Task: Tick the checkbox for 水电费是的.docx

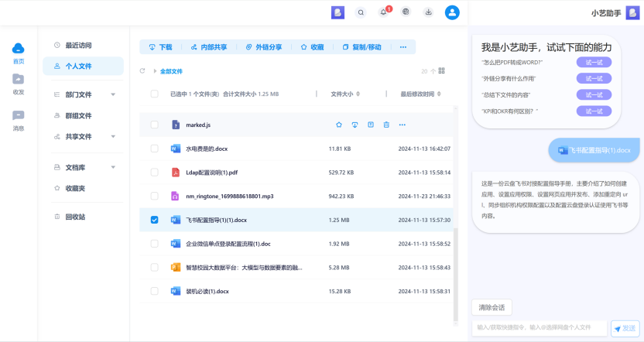Action: point(154,149)
